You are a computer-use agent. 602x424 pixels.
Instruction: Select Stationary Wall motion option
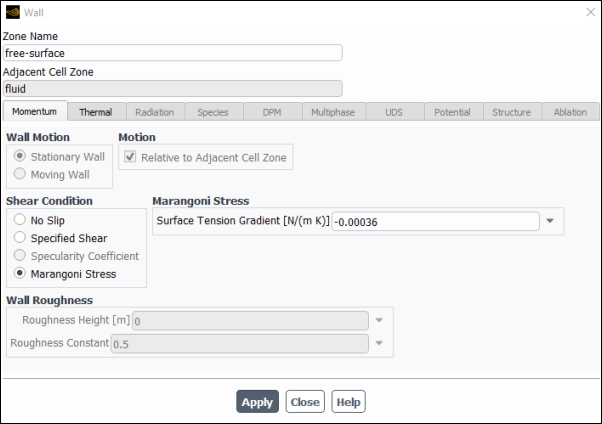click(x=20, y=157)
